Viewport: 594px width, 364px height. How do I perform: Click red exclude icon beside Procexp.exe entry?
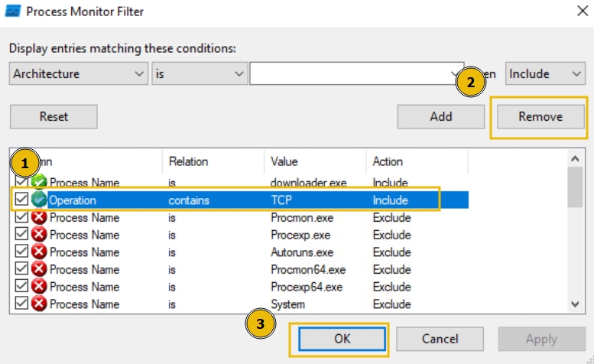pos(39,235)
